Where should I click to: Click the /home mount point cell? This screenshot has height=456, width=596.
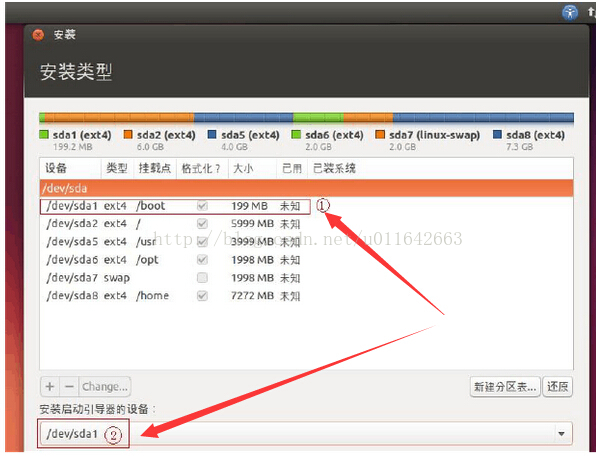pyautogui.click(x=152, y=296)
